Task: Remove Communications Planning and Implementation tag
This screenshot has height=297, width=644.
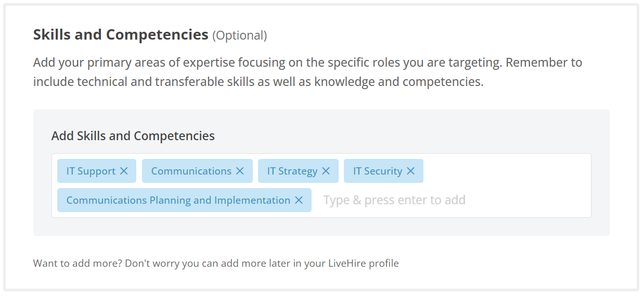Action: (x=299, y=200)
